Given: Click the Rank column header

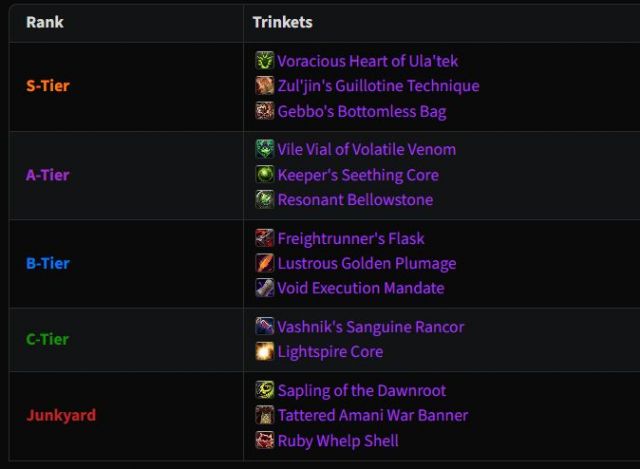Looking at the screenshot, I should pos(45,22).
